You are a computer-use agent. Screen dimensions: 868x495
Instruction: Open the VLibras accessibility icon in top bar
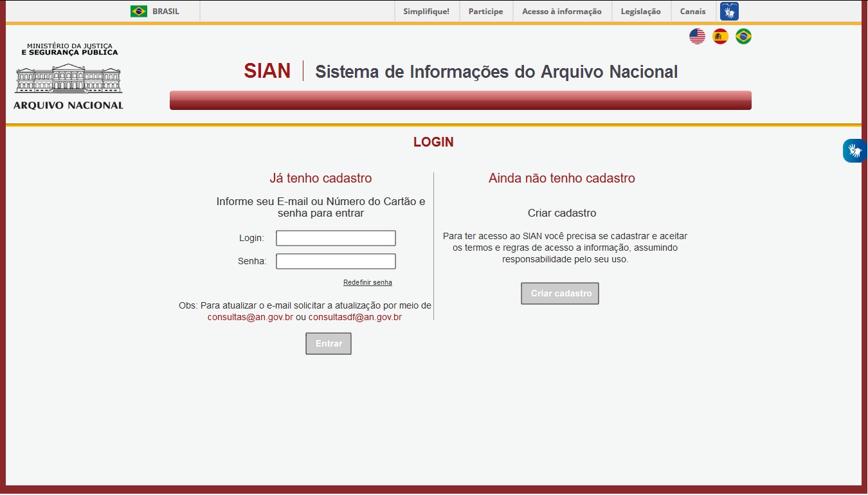[729, 12]
